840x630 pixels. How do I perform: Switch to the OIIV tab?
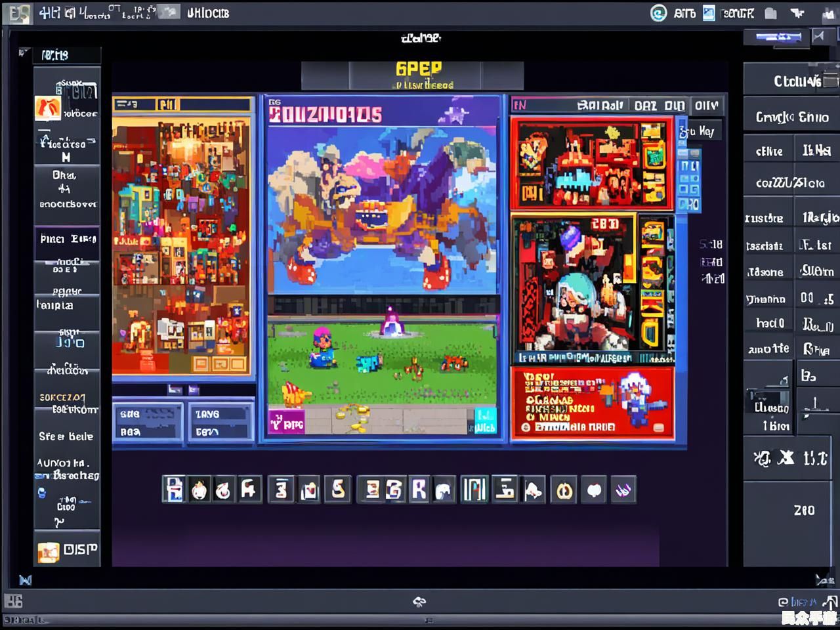[706, 106]
